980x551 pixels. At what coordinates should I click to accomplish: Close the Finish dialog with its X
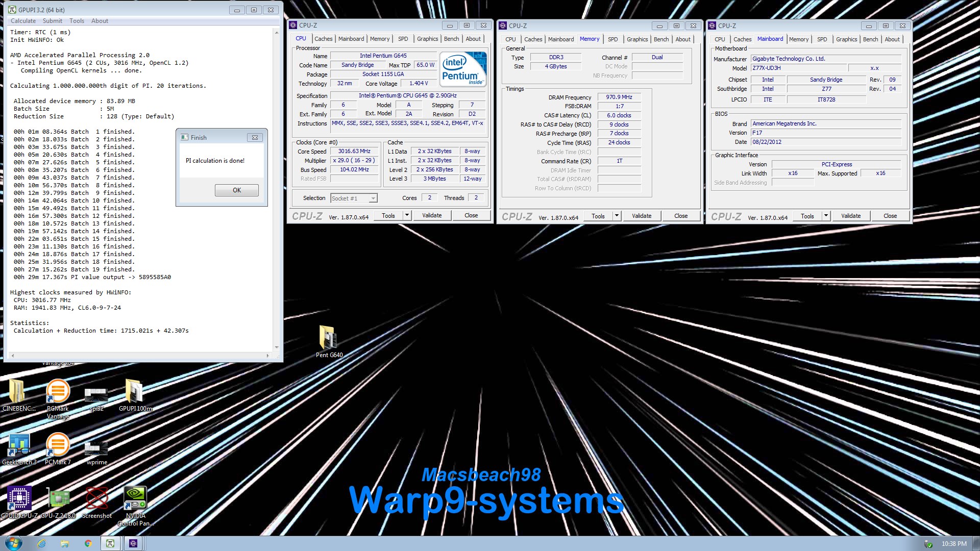tap(255, 137)
